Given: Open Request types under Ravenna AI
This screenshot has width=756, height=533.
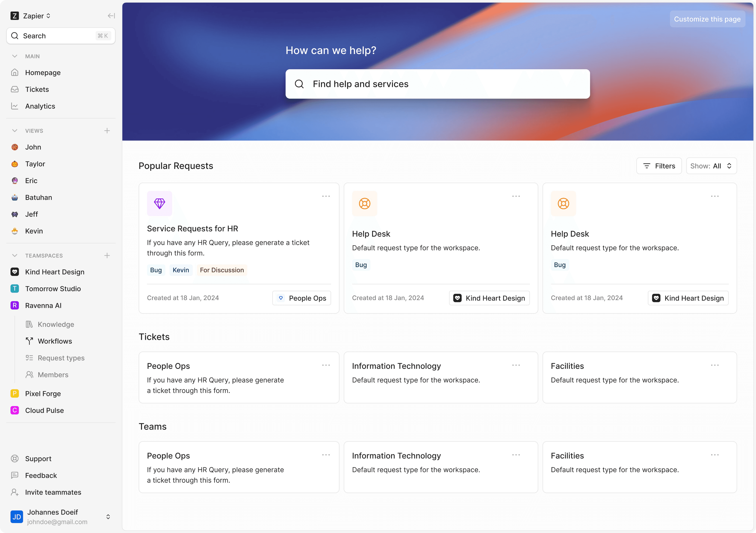Looking at the screenshot, I should coord(61,358).
